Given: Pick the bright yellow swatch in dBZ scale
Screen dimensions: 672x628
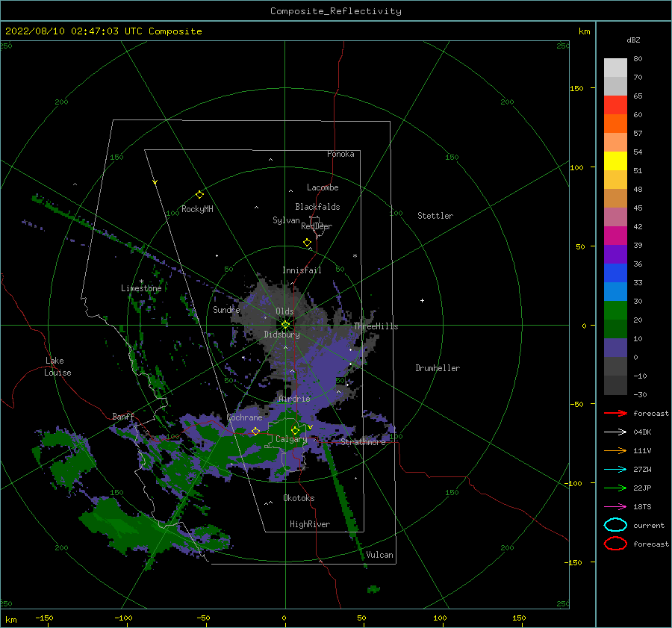Looking at the screenshot, I should pyautogui.click(x=615, y=161).
